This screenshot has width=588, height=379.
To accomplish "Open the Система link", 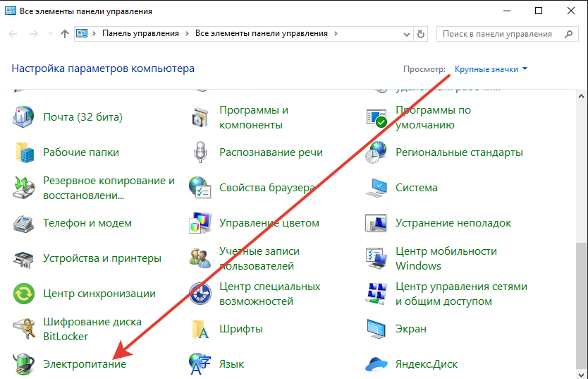I will coord(416,188).
